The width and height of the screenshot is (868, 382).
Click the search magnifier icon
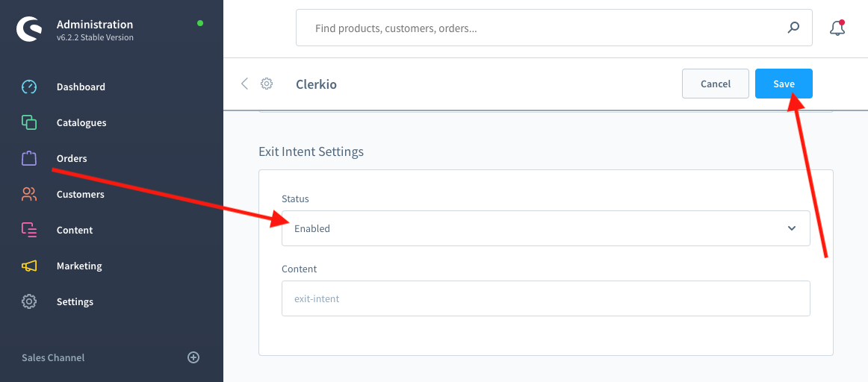pos(793,28)
